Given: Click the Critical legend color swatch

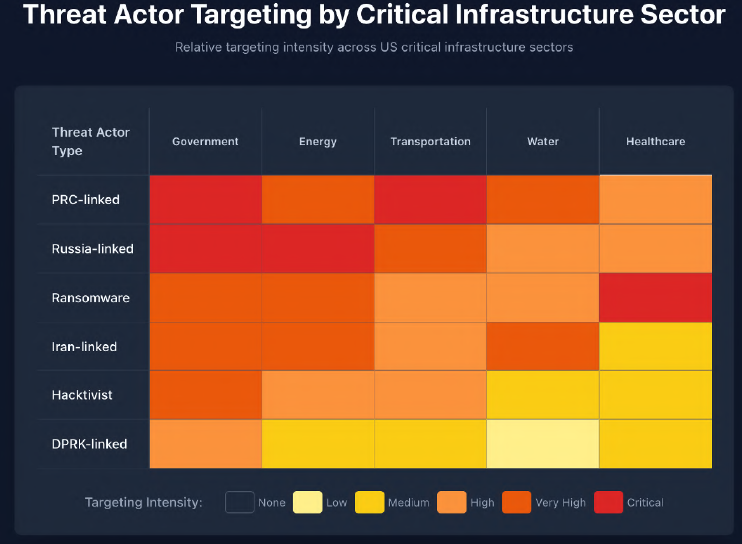Looking at the screenshot, I should coord(607,502).
